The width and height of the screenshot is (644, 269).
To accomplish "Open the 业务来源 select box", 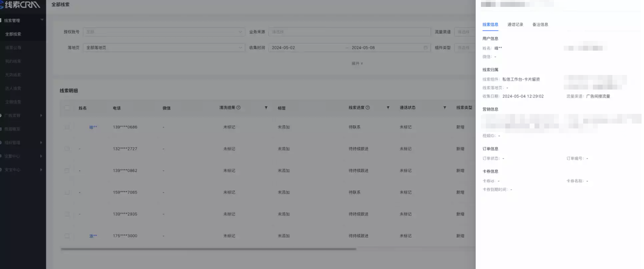I will tap(350, 32).
